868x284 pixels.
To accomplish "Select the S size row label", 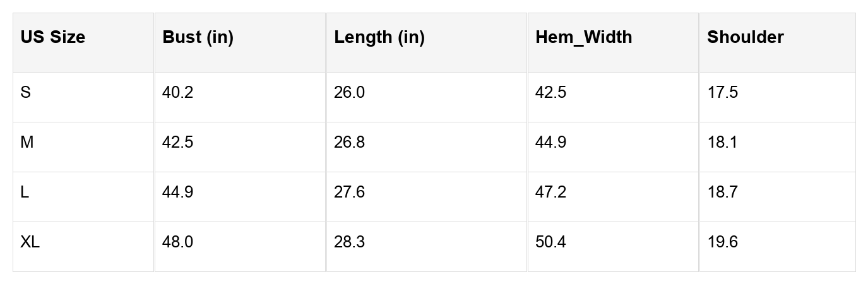I will [x=25, y=93].
